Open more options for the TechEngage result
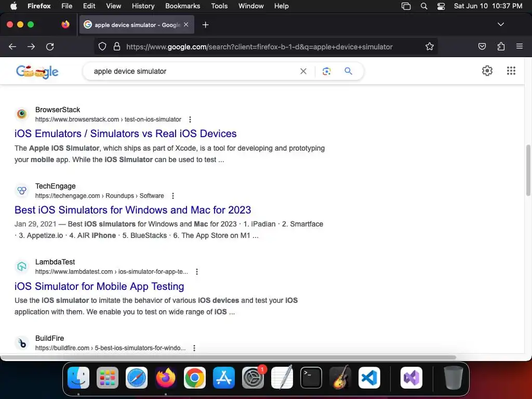The width and height of the screenshot is (532, 399). [173, 196]
